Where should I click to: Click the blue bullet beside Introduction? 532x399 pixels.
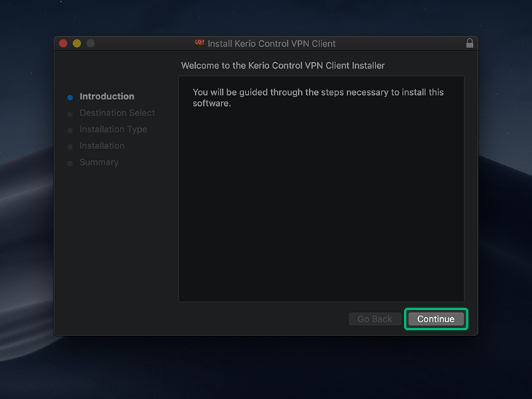tap(70, 98)
